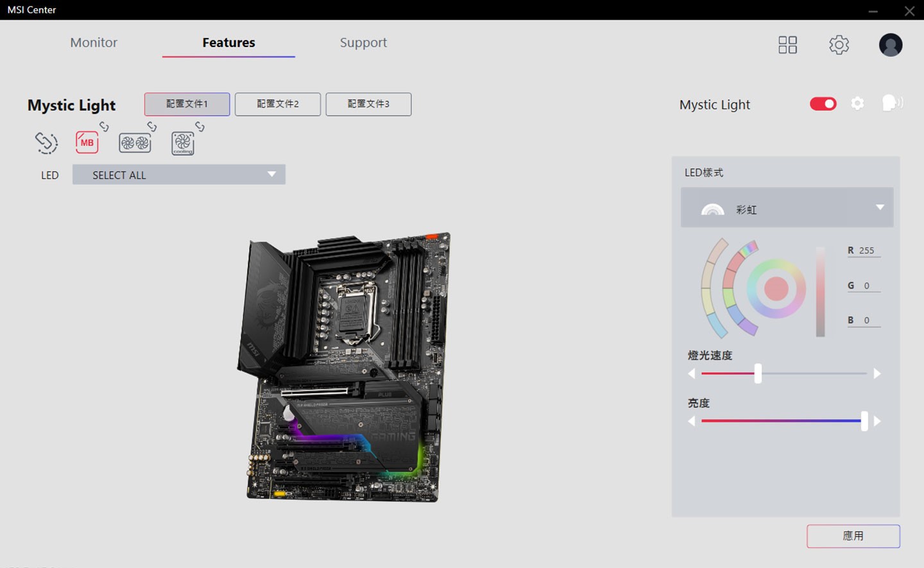This screenshot has height=568, width=924.
Task: Click the sync refresh toggle above MB icon
Action: pos(103,126)
